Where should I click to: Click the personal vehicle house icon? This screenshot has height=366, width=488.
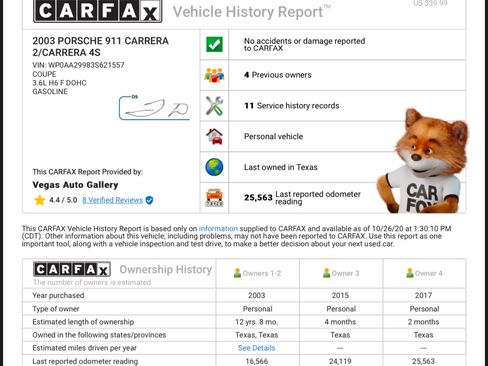tap(214, 136)
